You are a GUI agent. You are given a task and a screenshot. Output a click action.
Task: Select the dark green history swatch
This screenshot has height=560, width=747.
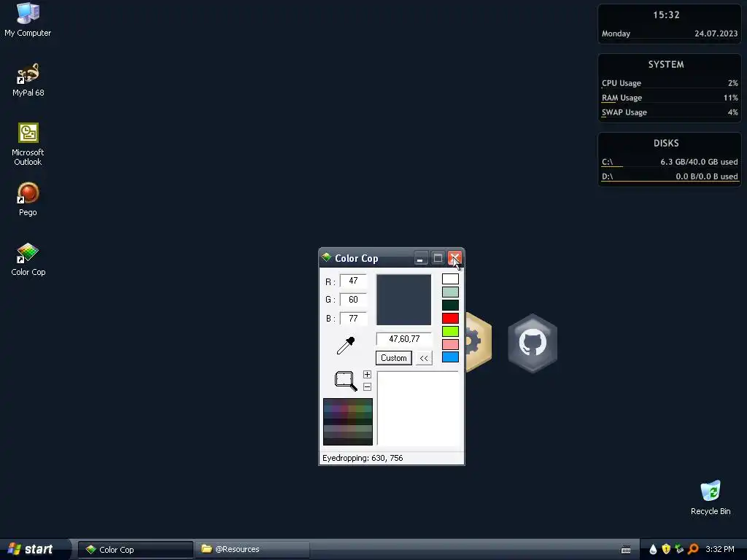[x=450, y=305]
